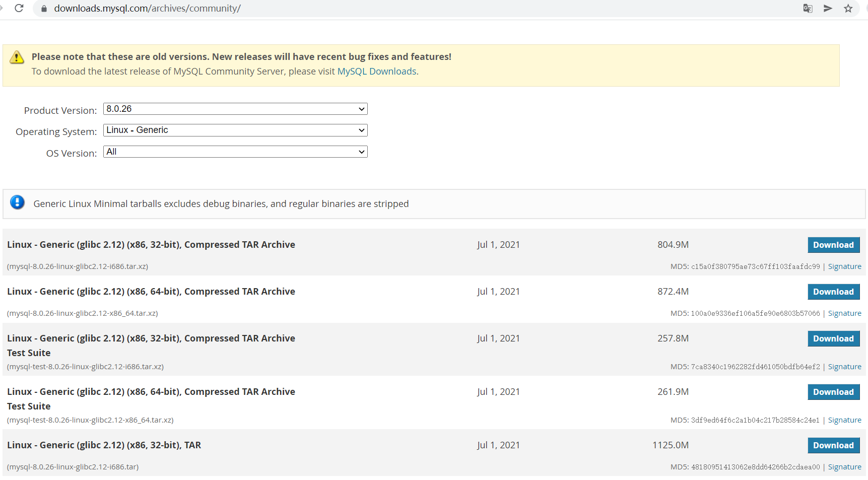The height and width of the screenshot is (480, 868).
Task: Open the MySQL Downloads link
Action: click(x=377, y=71)
